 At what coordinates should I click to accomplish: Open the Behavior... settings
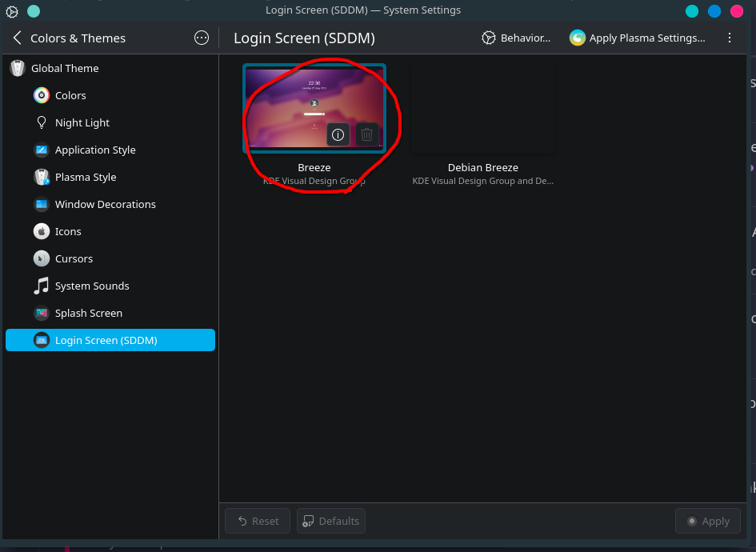(x=516, y=38)
